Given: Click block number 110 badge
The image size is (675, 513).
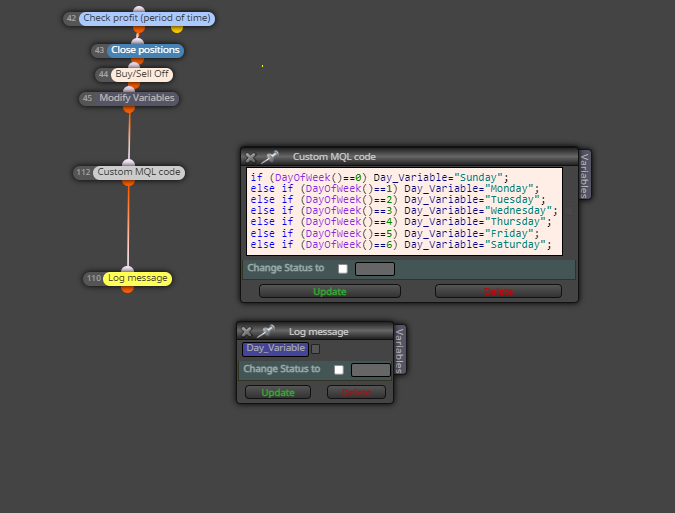Looking at the screenshot, I should pyautogui.click(x=94, y=278).
